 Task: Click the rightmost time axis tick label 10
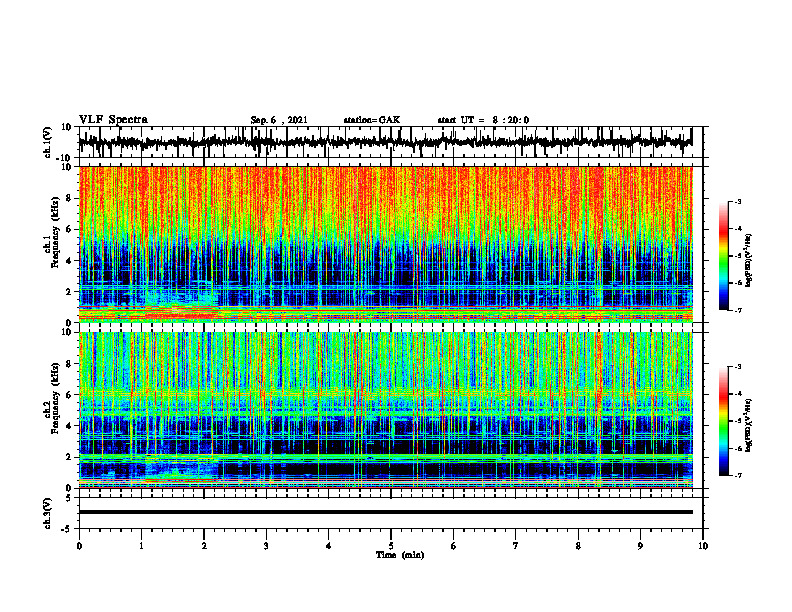click(x=703, y=546)
